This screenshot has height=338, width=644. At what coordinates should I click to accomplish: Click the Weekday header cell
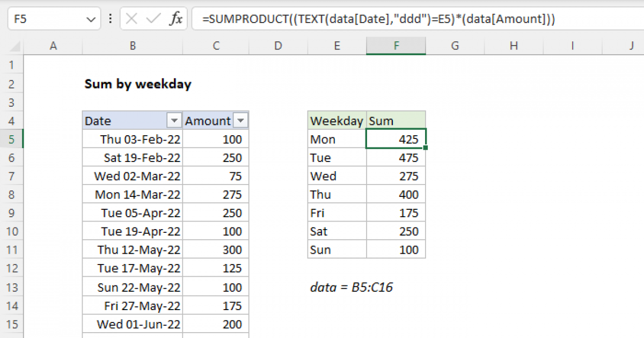[x=336, y=121]
